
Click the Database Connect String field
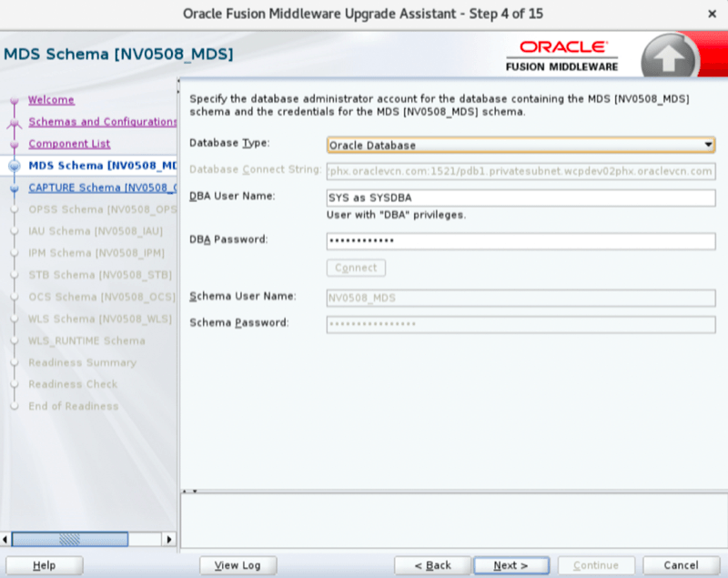tap(521, 171)
